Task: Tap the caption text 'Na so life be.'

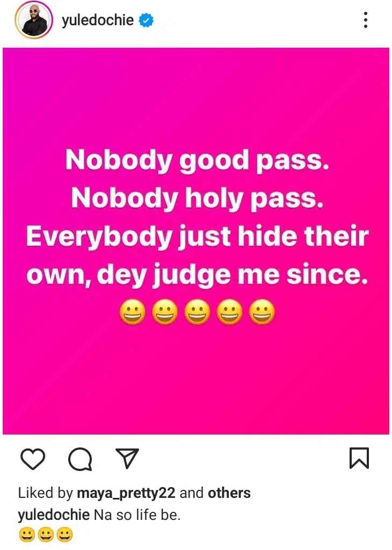Action: pos(137,515)
